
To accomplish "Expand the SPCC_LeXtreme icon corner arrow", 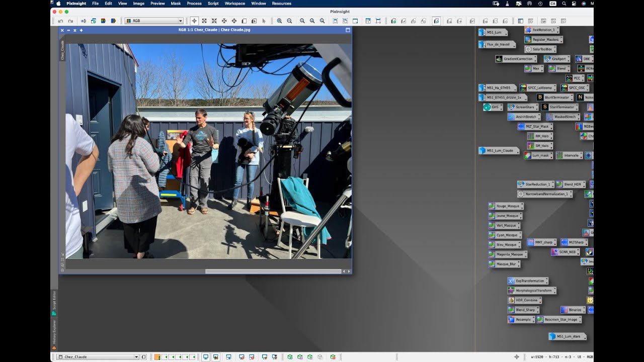I will (x=555, y=90).
